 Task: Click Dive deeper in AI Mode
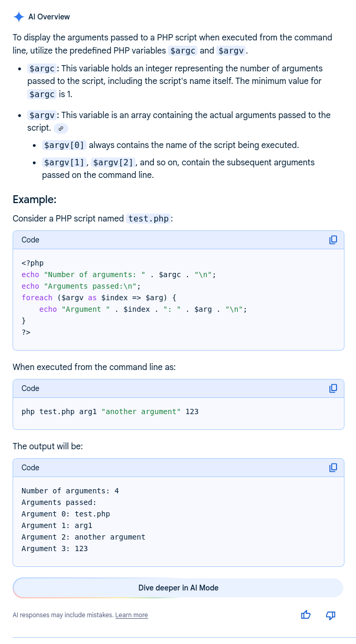[x=178, y=588]
